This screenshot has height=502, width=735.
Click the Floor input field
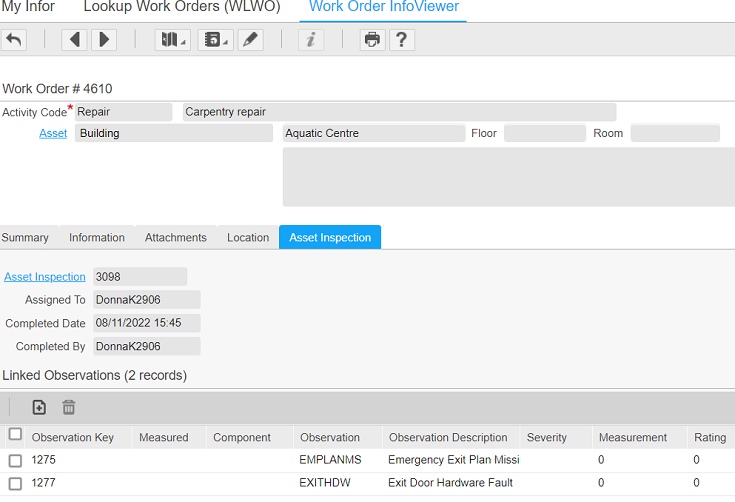pos(544,133)
